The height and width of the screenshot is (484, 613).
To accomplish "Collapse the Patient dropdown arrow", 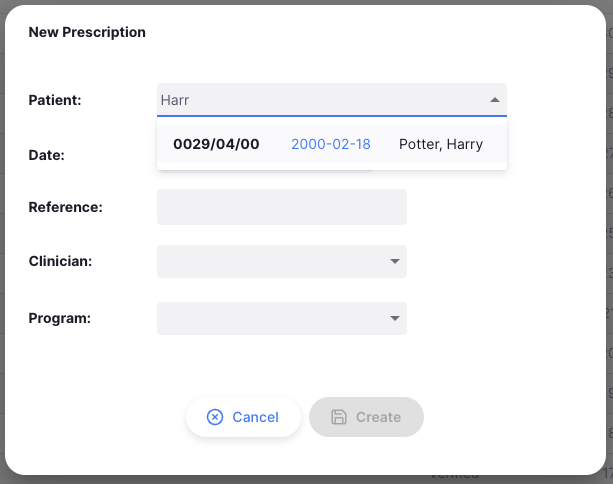I will click(494, 100).
